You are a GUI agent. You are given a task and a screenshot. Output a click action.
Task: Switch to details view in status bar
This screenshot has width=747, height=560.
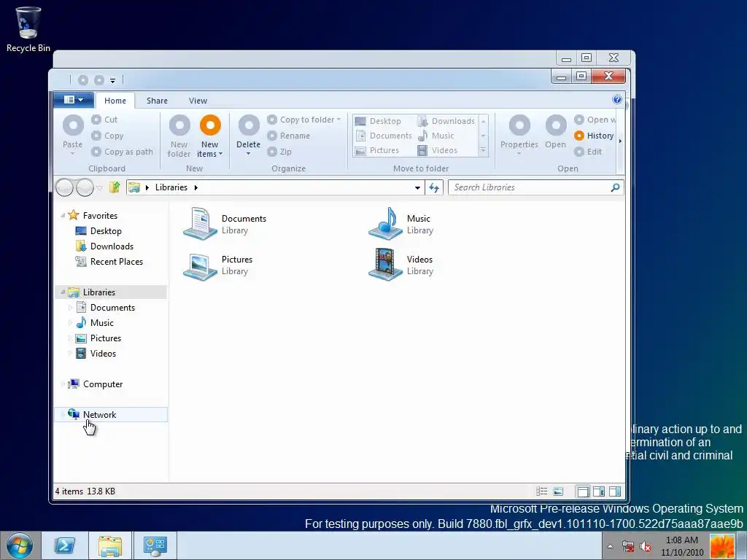[x=542, y=491]
